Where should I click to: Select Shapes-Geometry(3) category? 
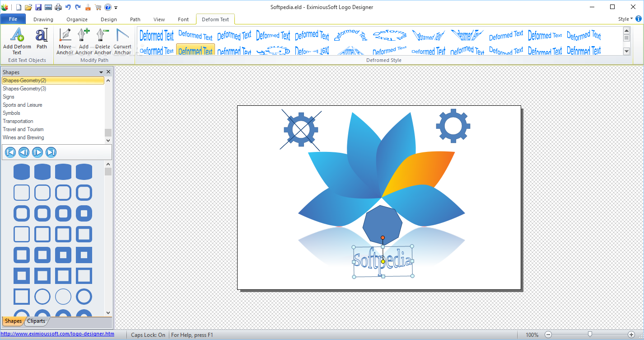53,89
